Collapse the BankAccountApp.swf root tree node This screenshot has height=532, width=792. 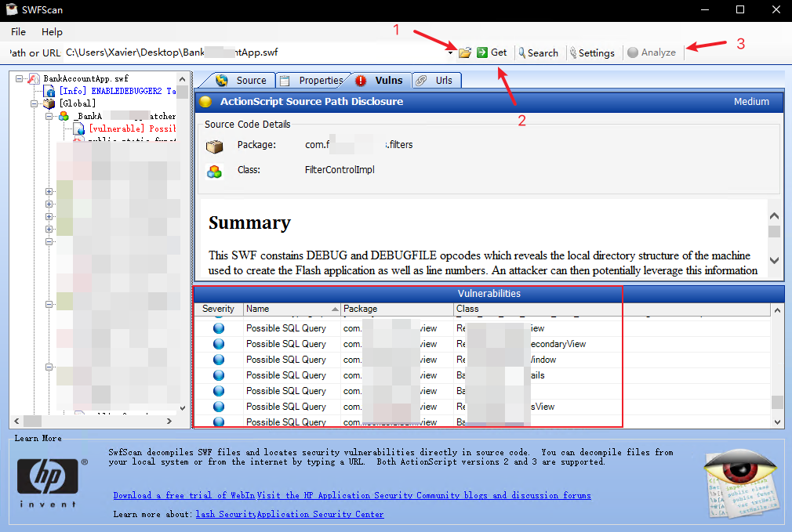(21, 79)
